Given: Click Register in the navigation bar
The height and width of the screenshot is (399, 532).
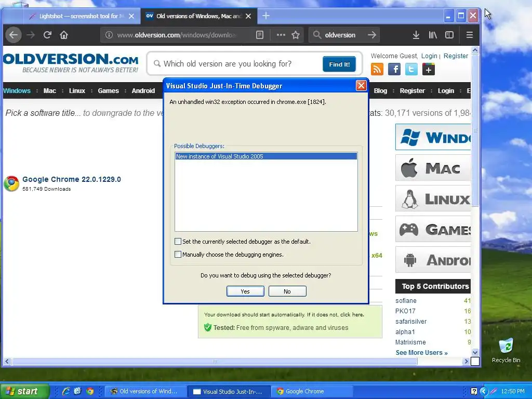Looking at the screenshot, I should pos(412,90).
